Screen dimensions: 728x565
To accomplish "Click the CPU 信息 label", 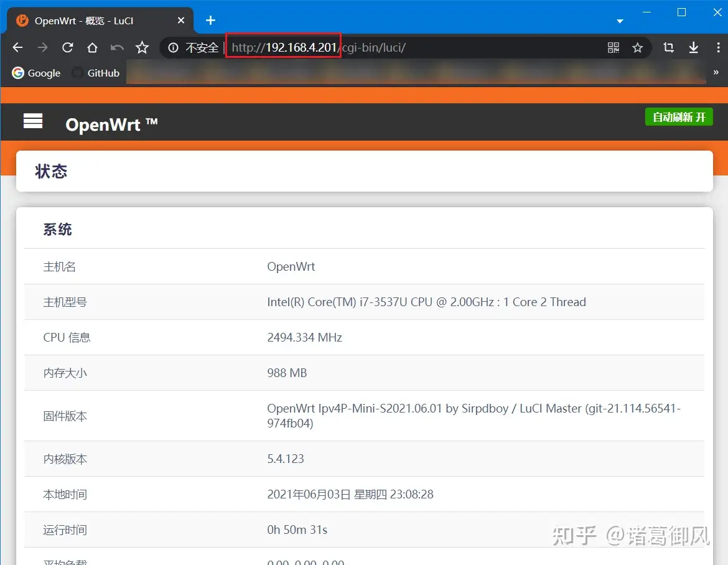I will 67,337.
